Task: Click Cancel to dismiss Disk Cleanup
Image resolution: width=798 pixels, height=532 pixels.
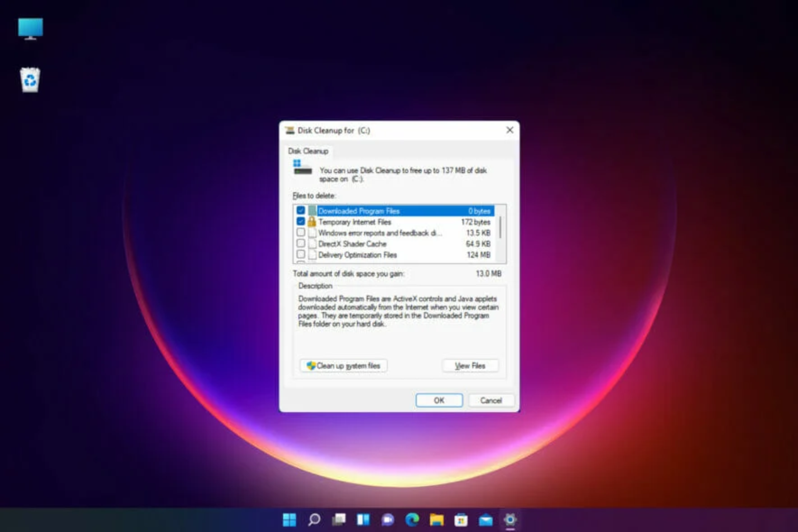Action: [x=490, y=400]
